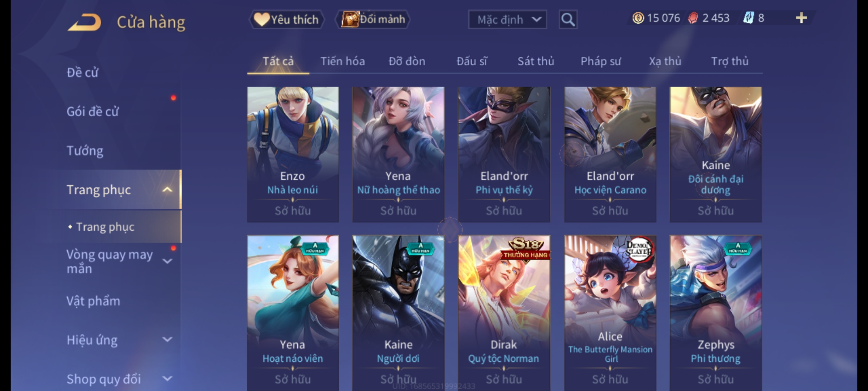Collapse the Trang phục sidebar section
The width and height of the screenshot is (868, 391).
click(x=167, y=190)
